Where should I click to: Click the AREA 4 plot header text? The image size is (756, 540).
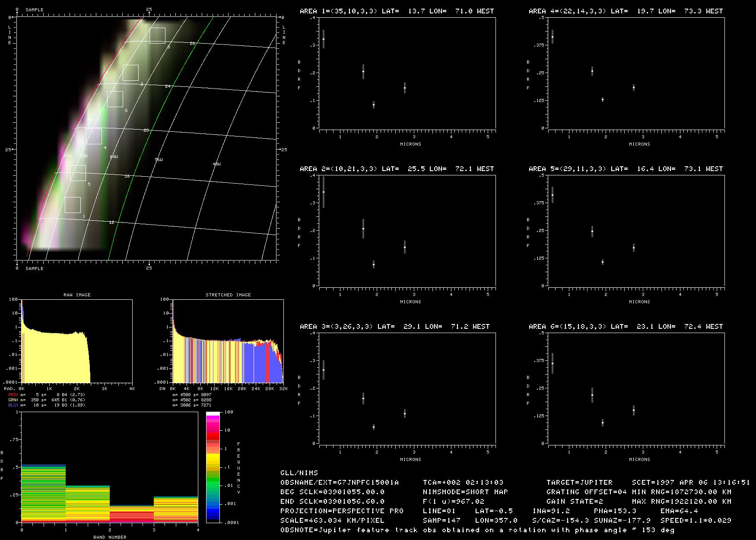626,11
